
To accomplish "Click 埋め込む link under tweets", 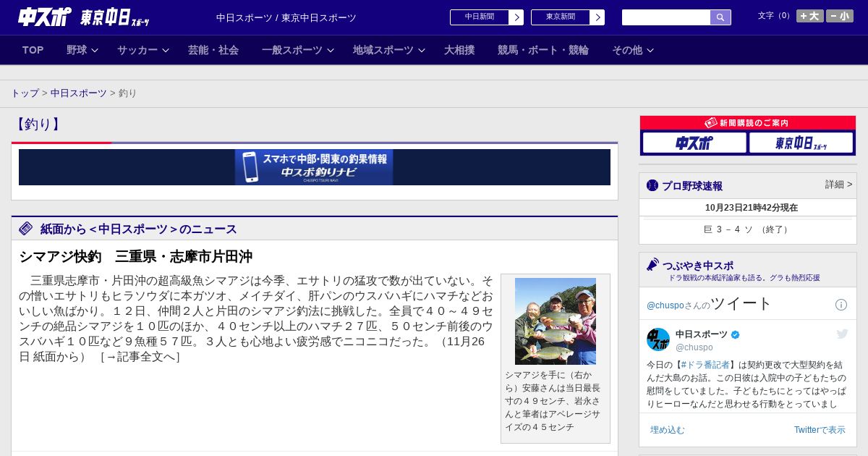I will click(667, 430).
